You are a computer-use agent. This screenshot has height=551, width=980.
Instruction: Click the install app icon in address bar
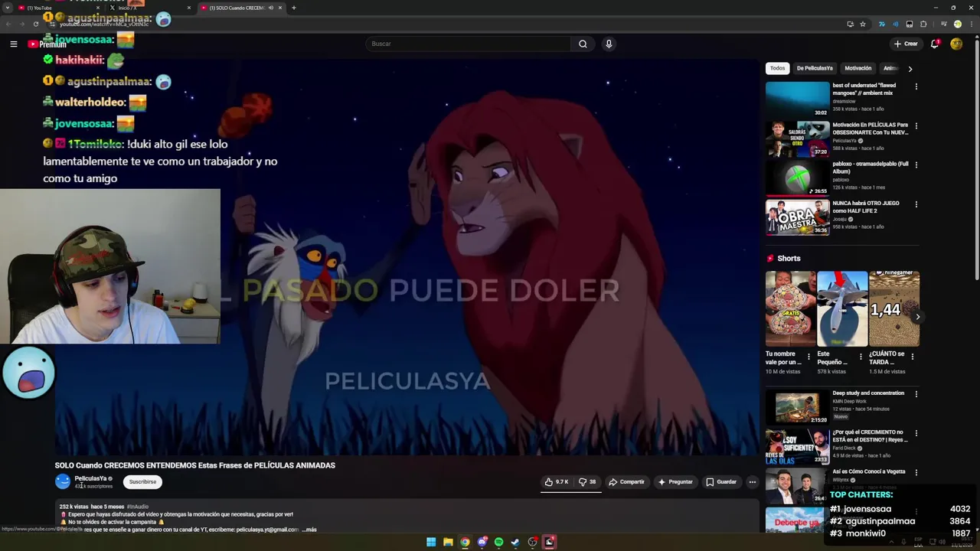(850, 24)
